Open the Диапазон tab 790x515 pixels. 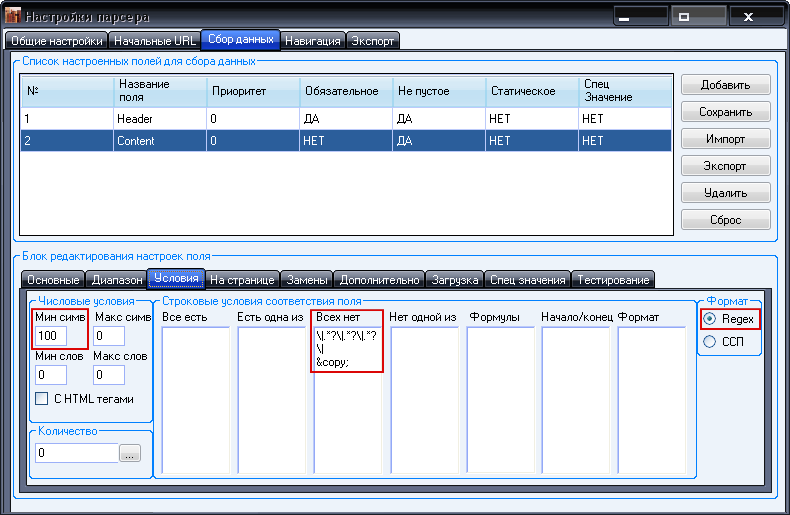pyautogui.click(x=116, y=280)
